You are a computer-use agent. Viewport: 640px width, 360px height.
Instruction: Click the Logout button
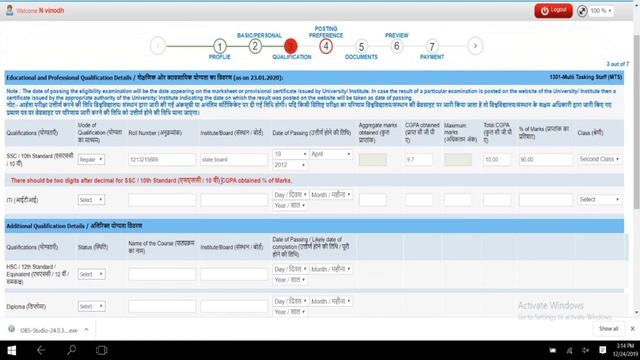pos(553,11)
